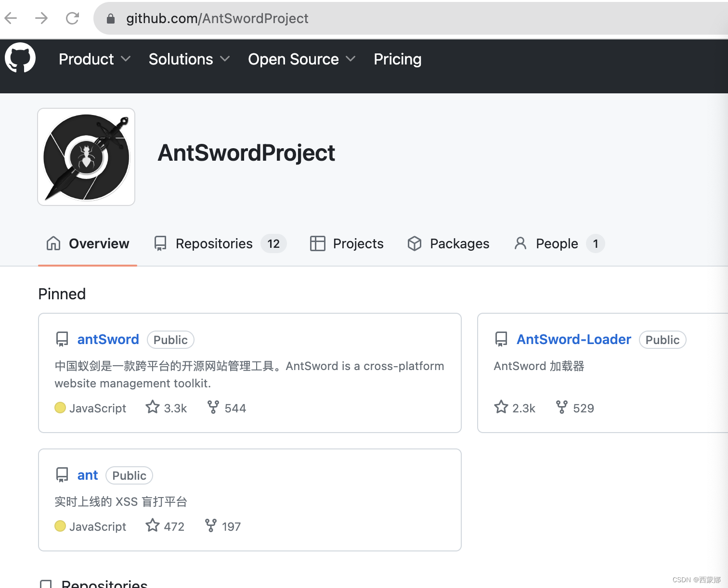Open the AntSword-Loader repository link

574,339
